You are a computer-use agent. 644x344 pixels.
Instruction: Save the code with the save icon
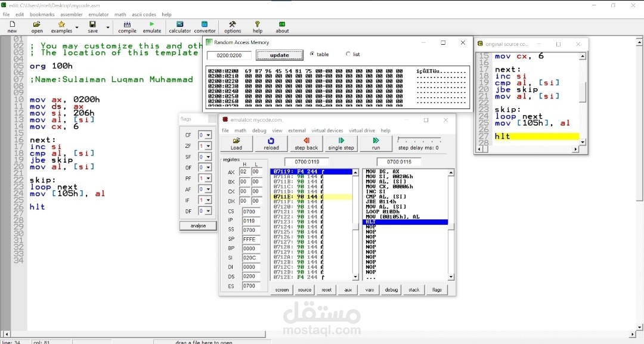point(93,27)
